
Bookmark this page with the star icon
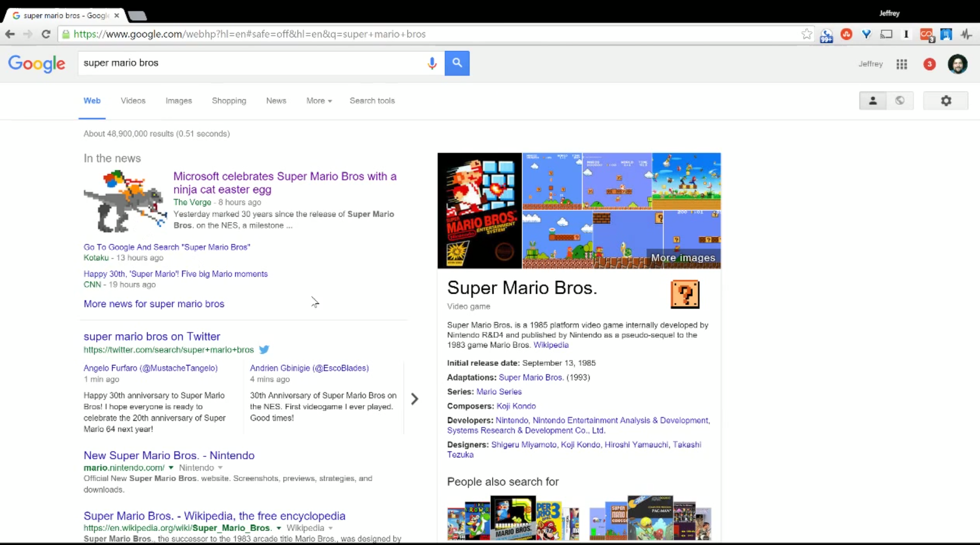pos(807,34)
